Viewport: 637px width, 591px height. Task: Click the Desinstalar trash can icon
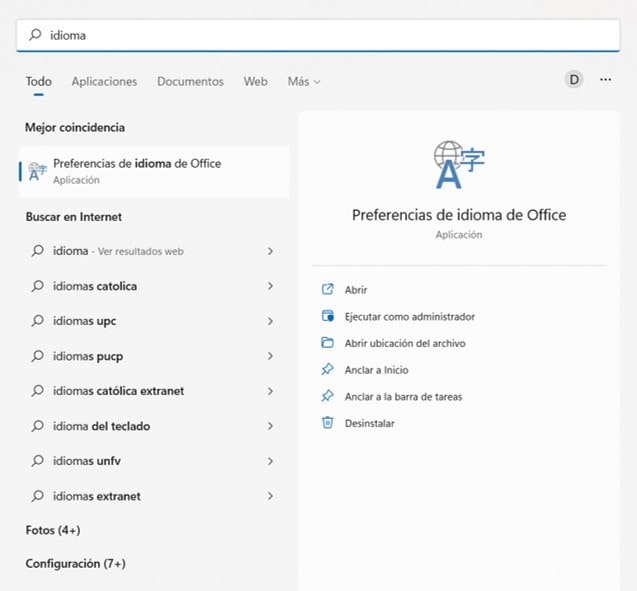coord(327,423)
